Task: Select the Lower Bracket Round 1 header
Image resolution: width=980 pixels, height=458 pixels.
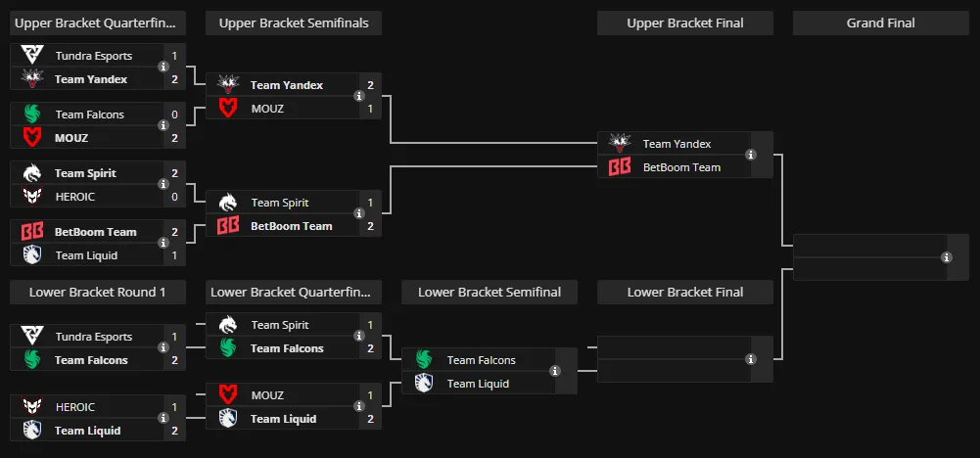Action: pos(98,293)
